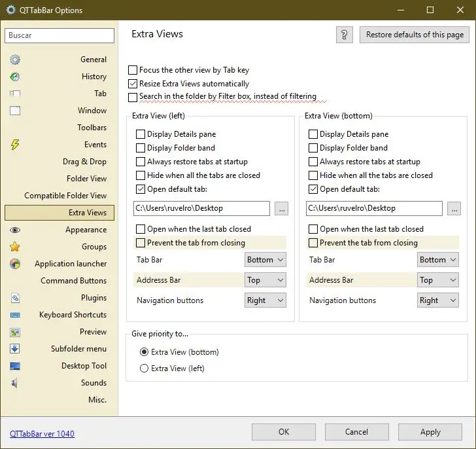
Task: Click the eye icon for Appearance
Action: tap(14, 230)
